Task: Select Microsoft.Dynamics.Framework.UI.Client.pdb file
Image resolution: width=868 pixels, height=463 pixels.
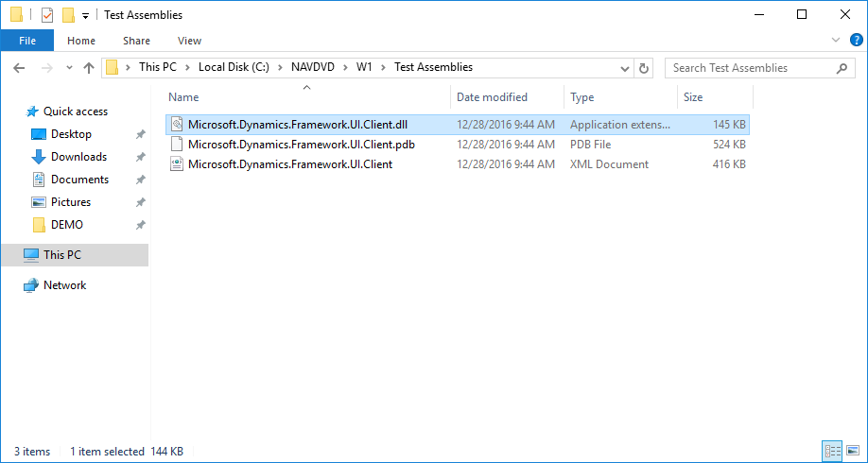Action: point(301,145)
